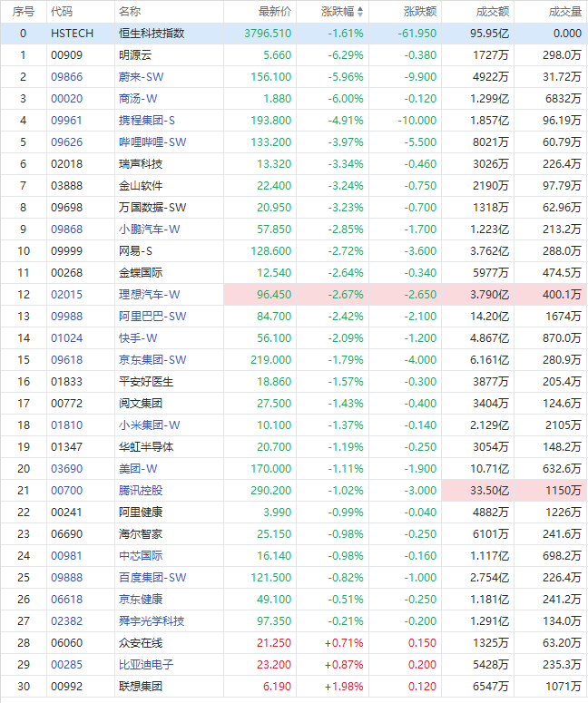Open 小鹏汽车-W stock link
The width and height of the screenshot is (588, 703).
tap(150, 229)
